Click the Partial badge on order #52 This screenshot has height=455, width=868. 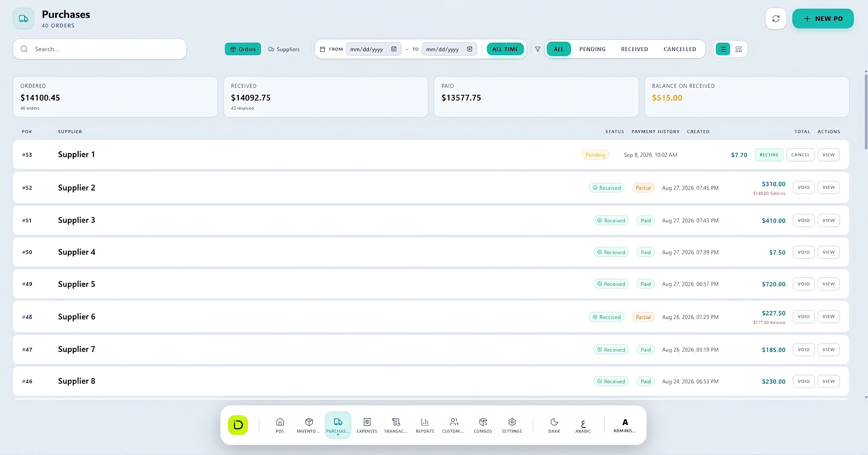point(643,188)
